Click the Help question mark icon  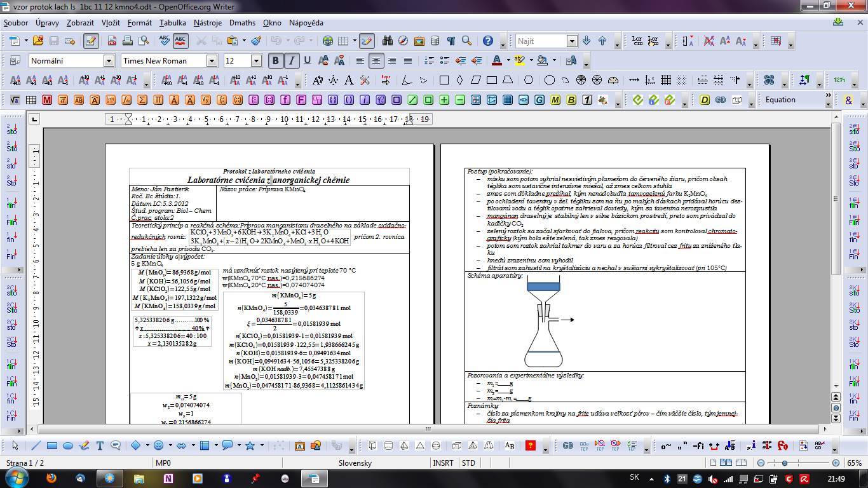coord(487,41)
